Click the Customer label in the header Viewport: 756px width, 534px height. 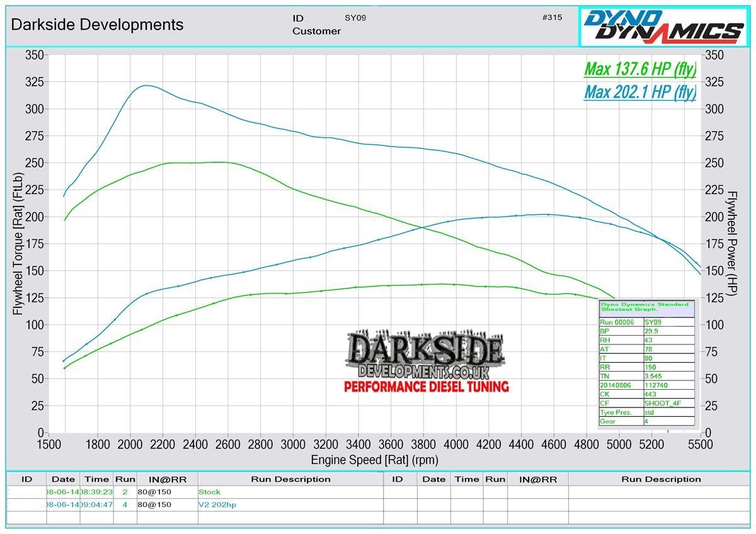pyautogui.click(x=316, y=31)
